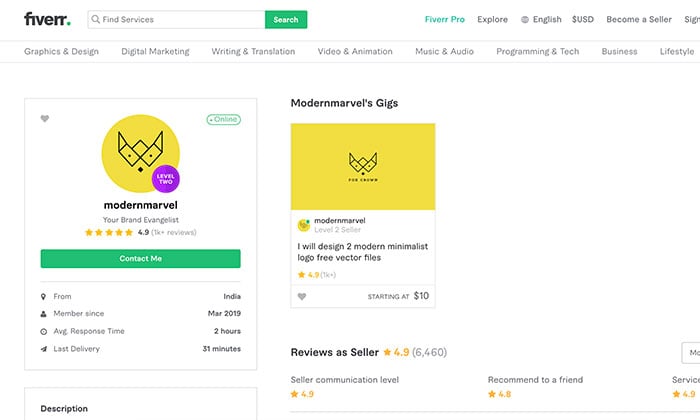
Task: Click the magnifier icon in the search box
Action: 96,19
